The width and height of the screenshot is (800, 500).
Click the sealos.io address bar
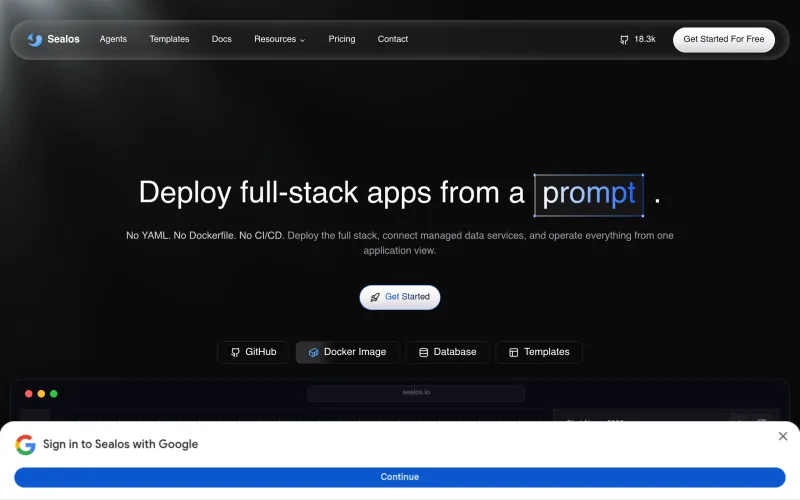tap(416, 393)
